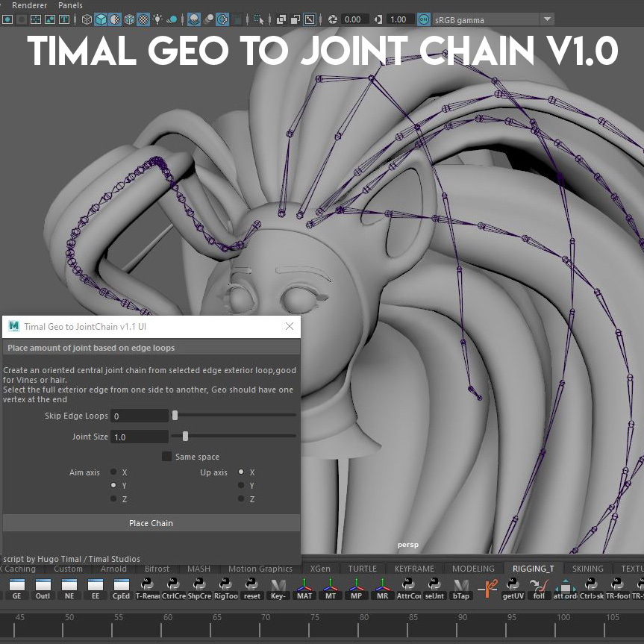Toggle ambient occlusion sphere icon
This screenshot has width=644, height=644.
(194, 19)
